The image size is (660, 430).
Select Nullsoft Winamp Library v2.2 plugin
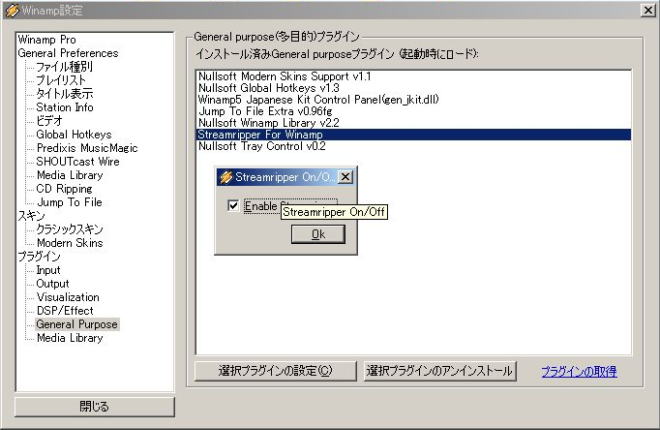click(414, 123)
